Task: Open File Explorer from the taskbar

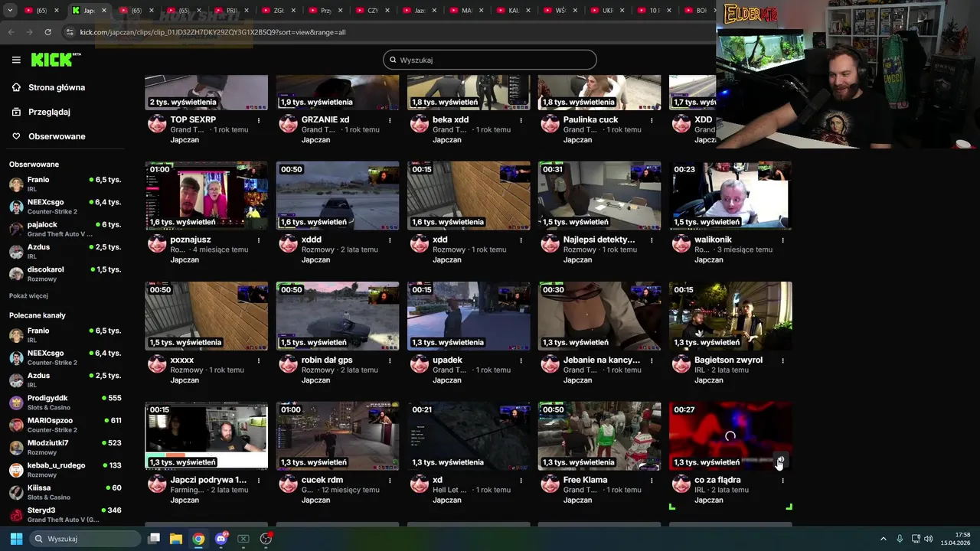Action: [x=176, y=539]
